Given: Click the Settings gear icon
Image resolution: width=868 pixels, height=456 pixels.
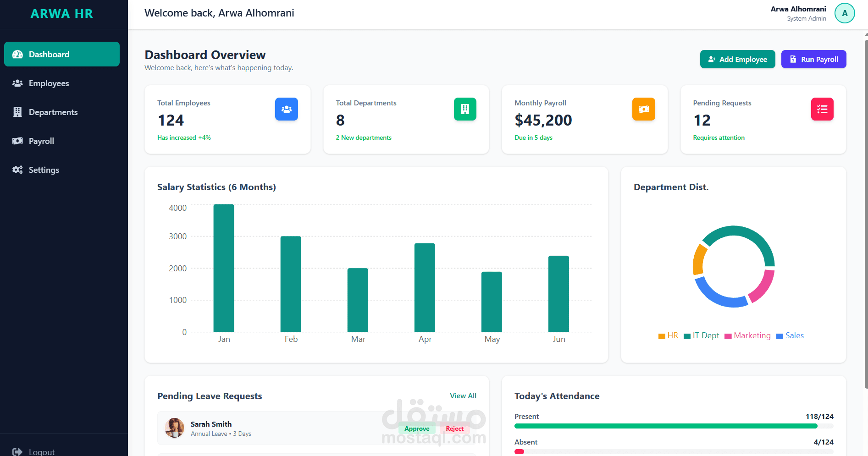Looking at the screenshot, I should [17, 170].
